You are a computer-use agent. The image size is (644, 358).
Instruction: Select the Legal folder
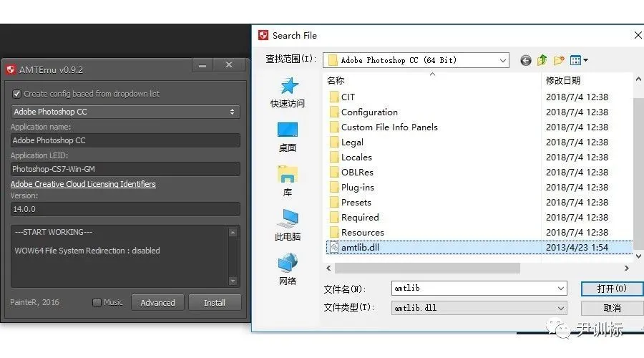tap(352, 142)
